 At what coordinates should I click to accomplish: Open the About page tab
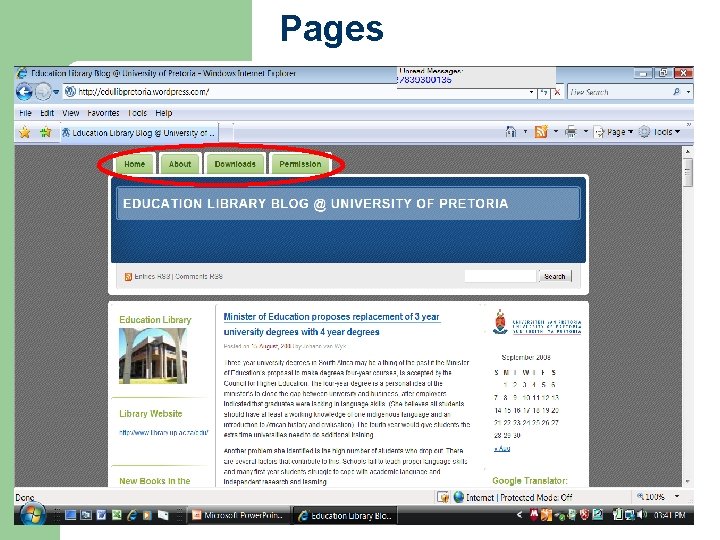tap(180, 164)
